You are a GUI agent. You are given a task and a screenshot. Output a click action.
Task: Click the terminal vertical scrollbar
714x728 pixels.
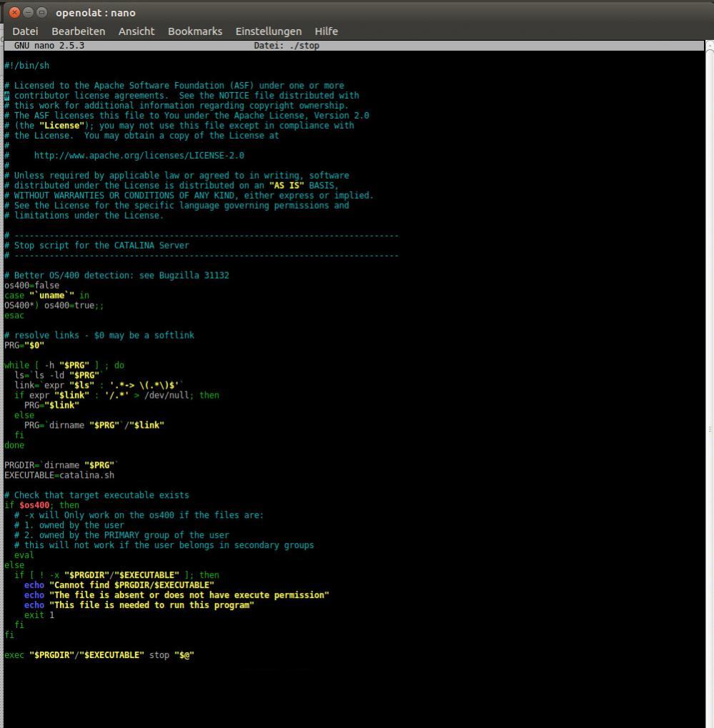(710, 384)
